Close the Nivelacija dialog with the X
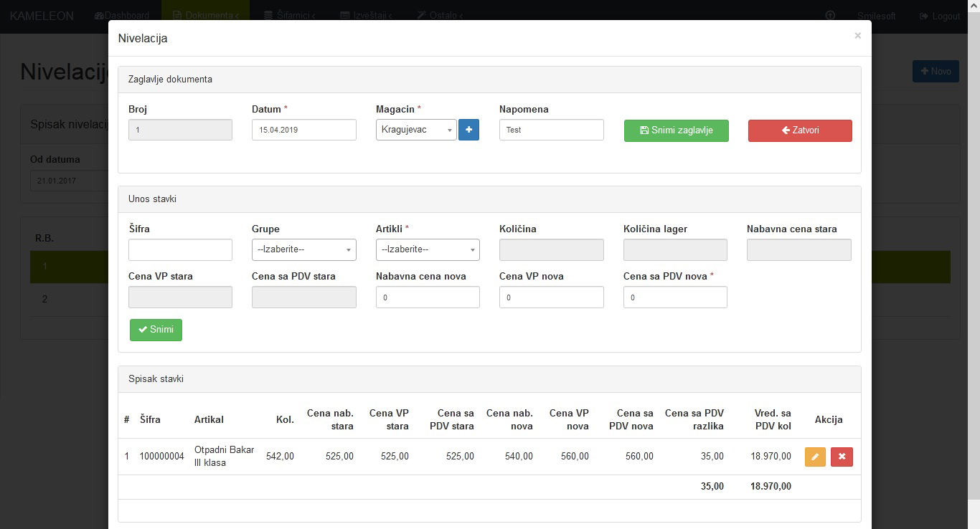This screenshot has height=529, width=980. click(x=857, y=36)
